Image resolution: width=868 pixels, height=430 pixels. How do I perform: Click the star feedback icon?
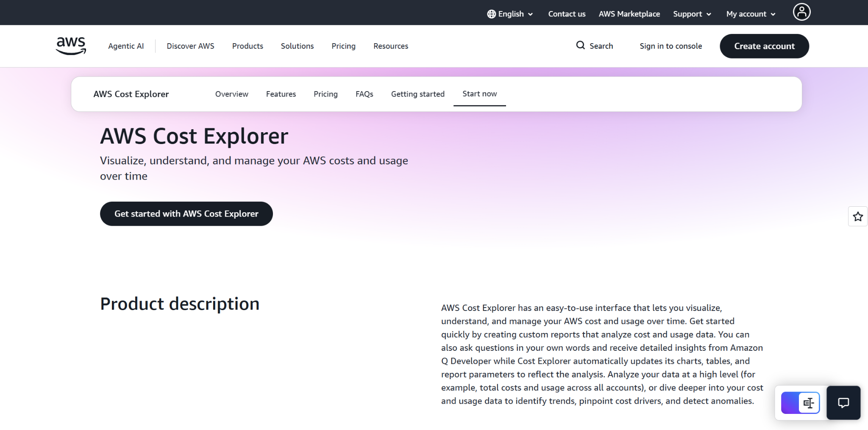pyautogui.click(x=858, y=216)
